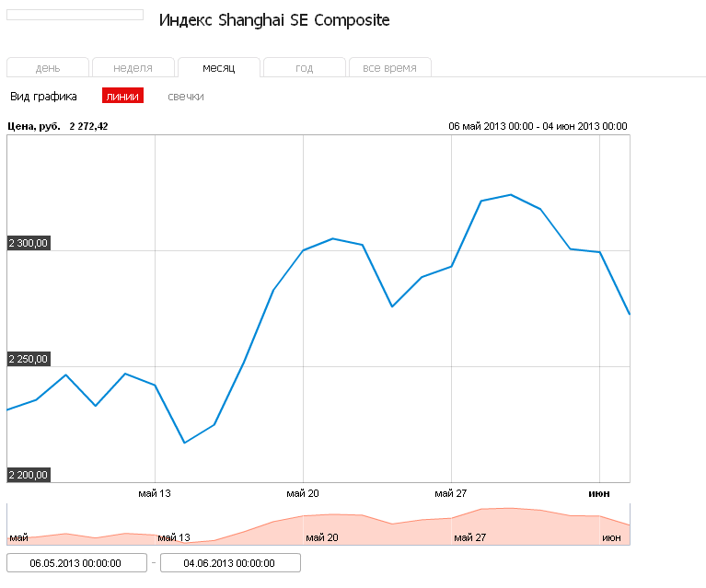The image size is (706, 588).
Task: Click the 2 250,00 price axis label
Action: pyautogui.click(x=29, y=359)
